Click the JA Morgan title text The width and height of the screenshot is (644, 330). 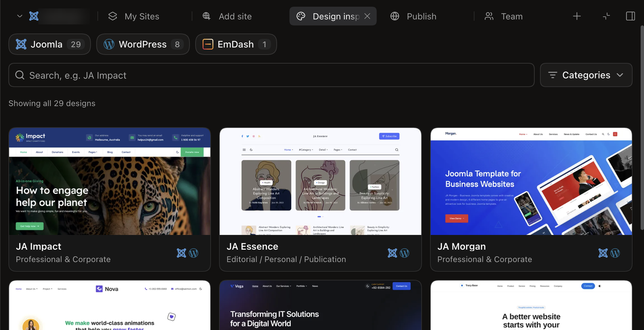(x=462, y=246)
